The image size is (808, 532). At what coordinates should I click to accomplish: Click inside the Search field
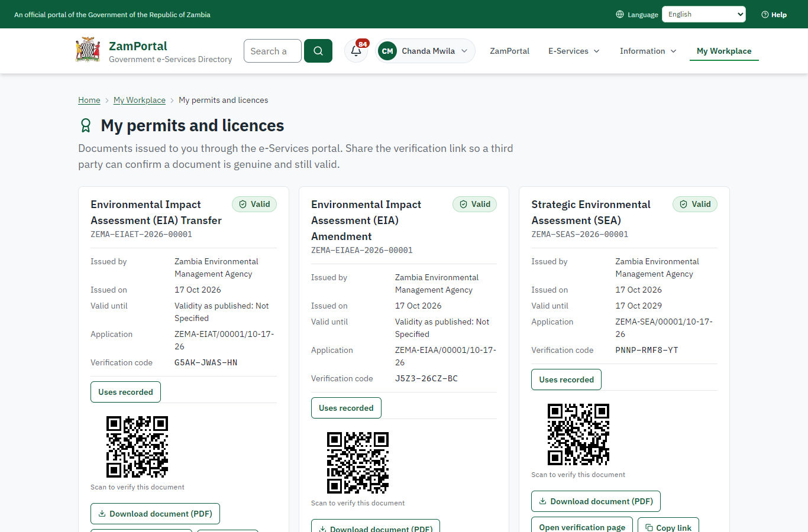coord(273,51)
